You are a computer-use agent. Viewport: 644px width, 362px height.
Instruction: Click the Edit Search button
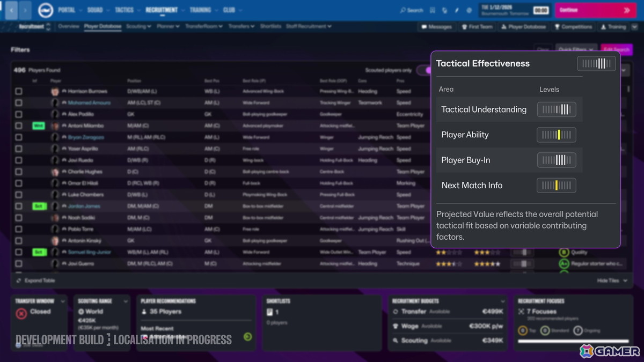[x=617, y=49]
